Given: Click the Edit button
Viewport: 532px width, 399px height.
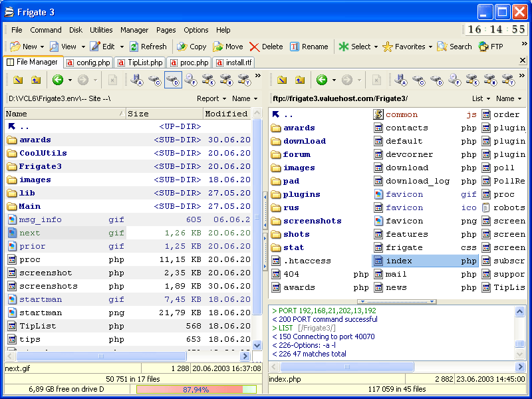Looking at the screenshot, I should pyautogui.click(x=102, y=47).
